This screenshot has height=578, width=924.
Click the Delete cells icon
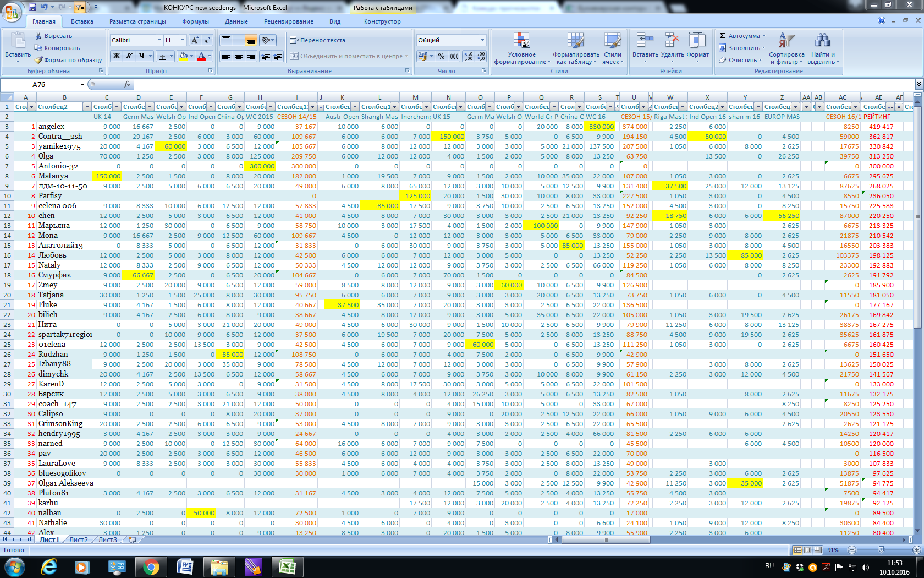(x=672, y=41)
